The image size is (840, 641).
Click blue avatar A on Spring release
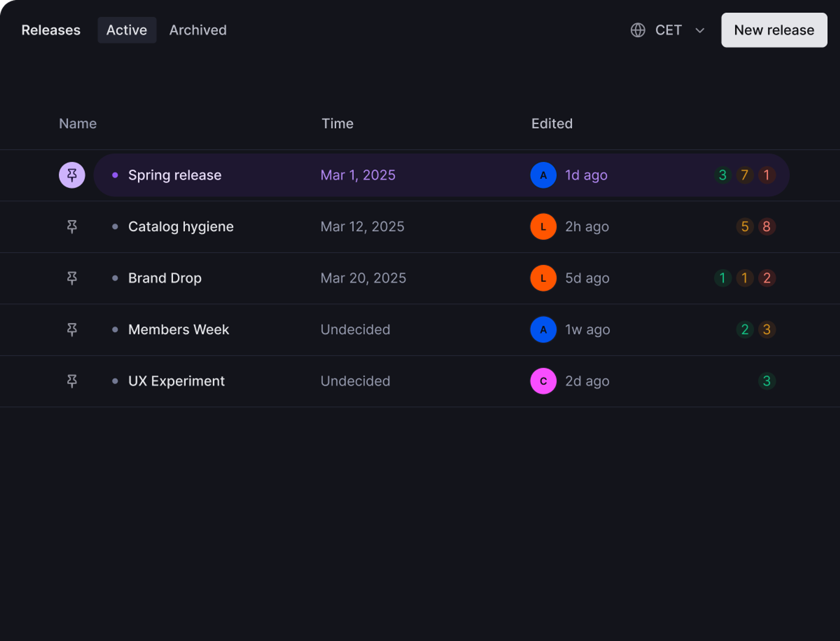click(543, 175)
